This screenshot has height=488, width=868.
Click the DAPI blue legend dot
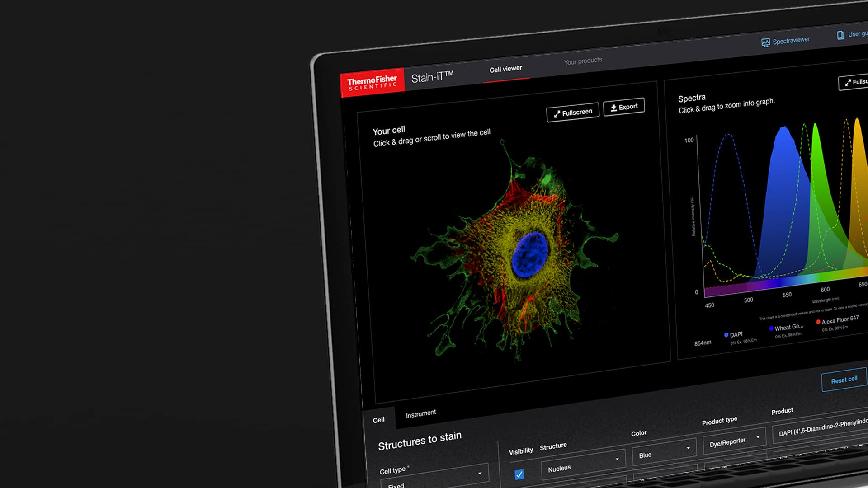[726, 335]
